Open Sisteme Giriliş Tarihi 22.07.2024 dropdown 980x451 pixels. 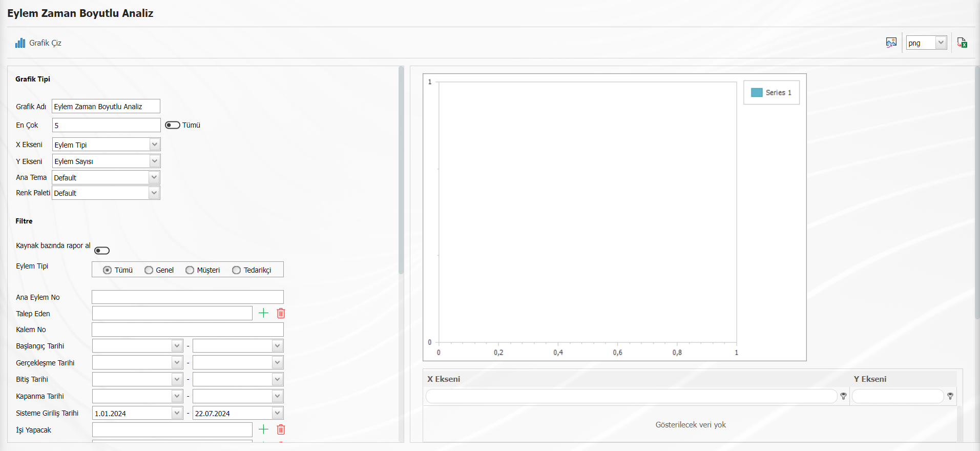click(x=277, y=413)
